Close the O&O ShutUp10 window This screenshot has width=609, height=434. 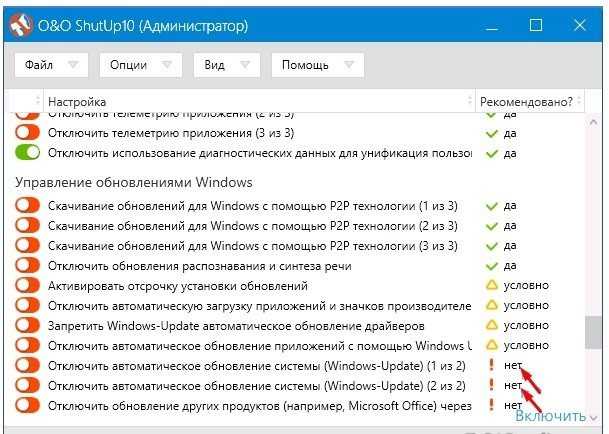coord(580,25)
